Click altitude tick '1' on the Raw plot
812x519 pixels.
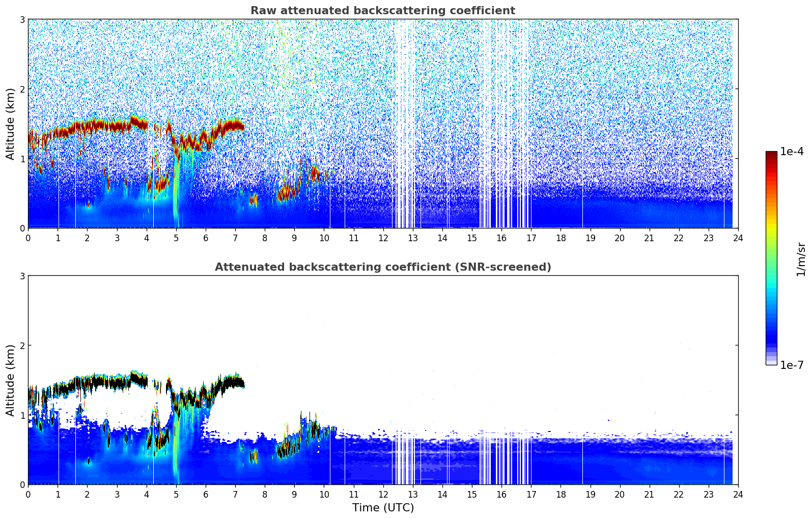[x=22, y=159]
